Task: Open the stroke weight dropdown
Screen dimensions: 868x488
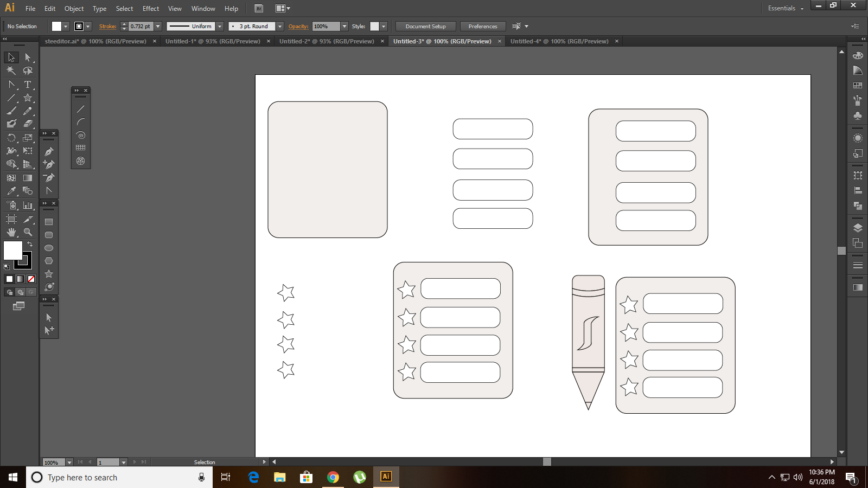Action: [x=157, y=26]
